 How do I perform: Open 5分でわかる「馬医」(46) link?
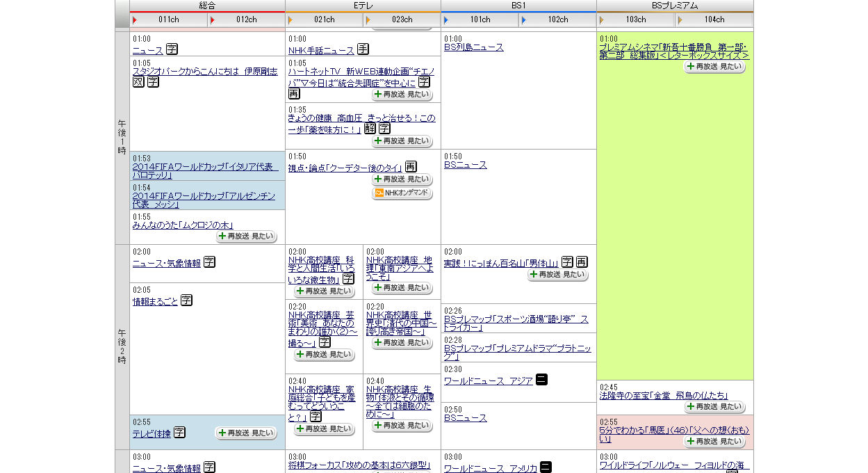[674, 434]
